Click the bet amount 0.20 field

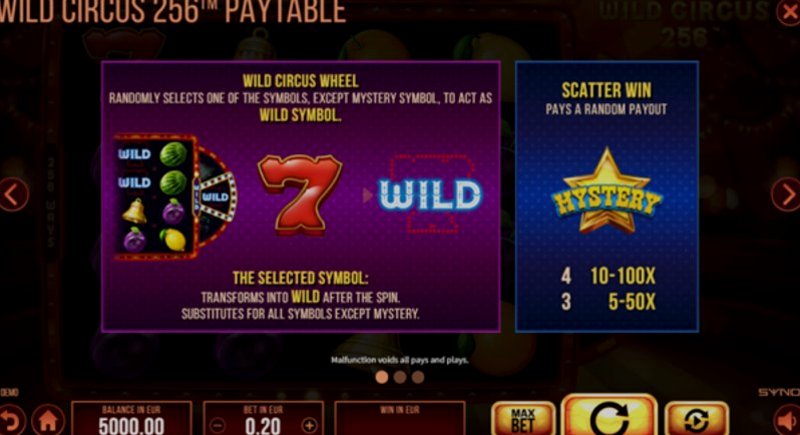pos(263,419)
